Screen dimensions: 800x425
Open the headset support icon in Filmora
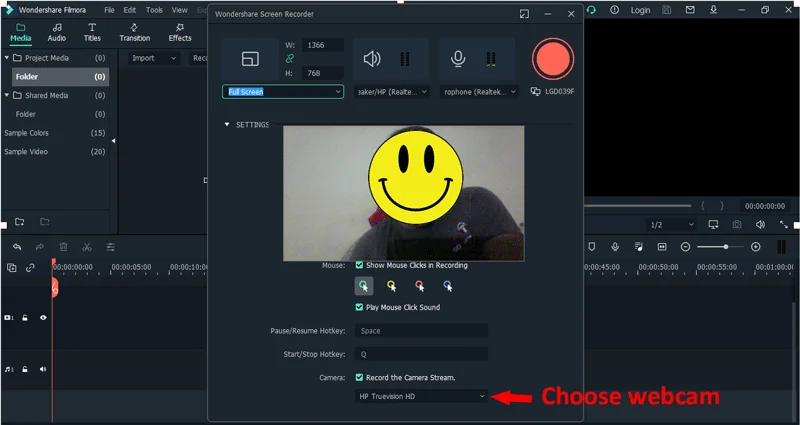(591, 10)
